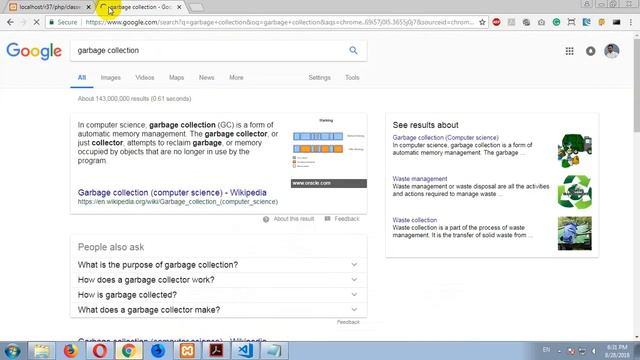The image size is (640, 360).
Task: Switch to Chrome in taskbar
Action: [x=129, y=351]
